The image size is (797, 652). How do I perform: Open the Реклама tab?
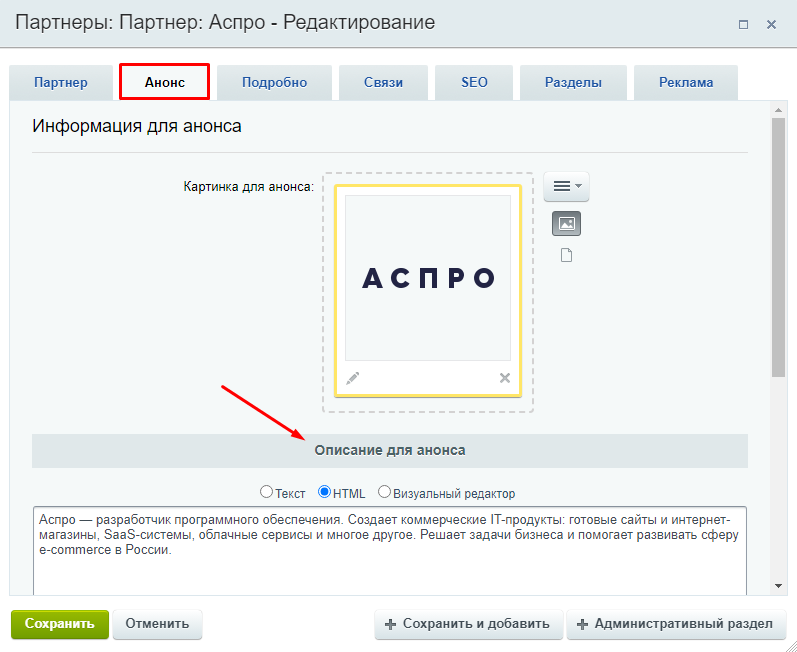(x=686, y=82)
